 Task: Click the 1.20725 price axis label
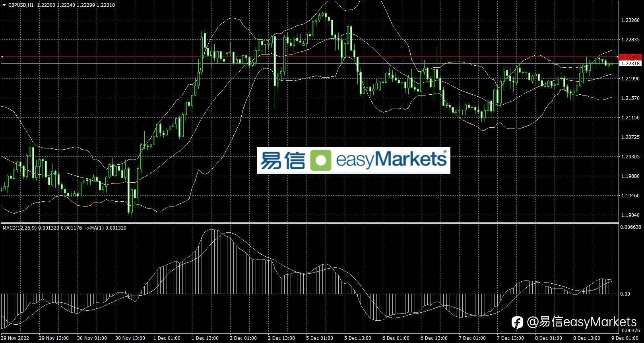coord(630,137)
